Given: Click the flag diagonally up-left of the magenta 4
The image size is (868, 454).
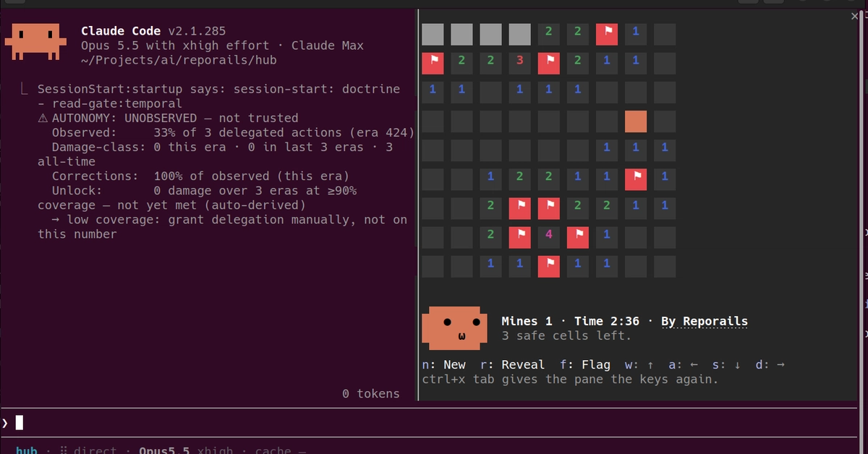Looking at the screenshot, I should [x=520, y=208].
